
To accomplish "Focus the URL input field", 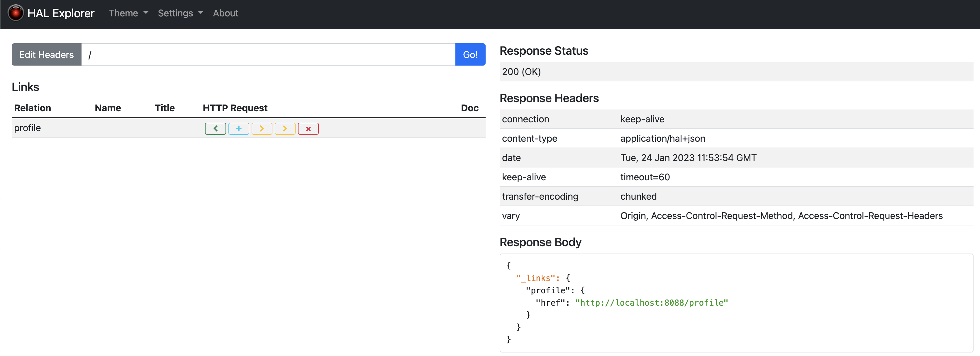I will coord(268,55).
